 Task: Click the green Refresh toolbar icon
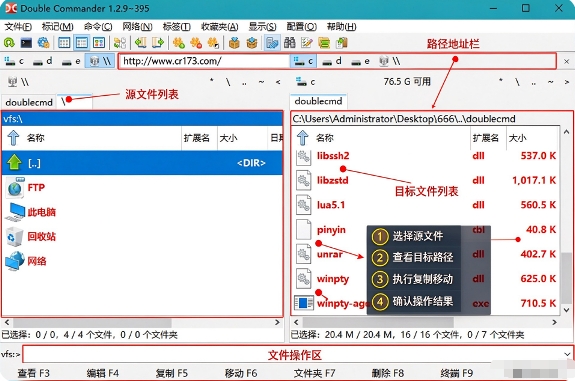click(9, 43)
